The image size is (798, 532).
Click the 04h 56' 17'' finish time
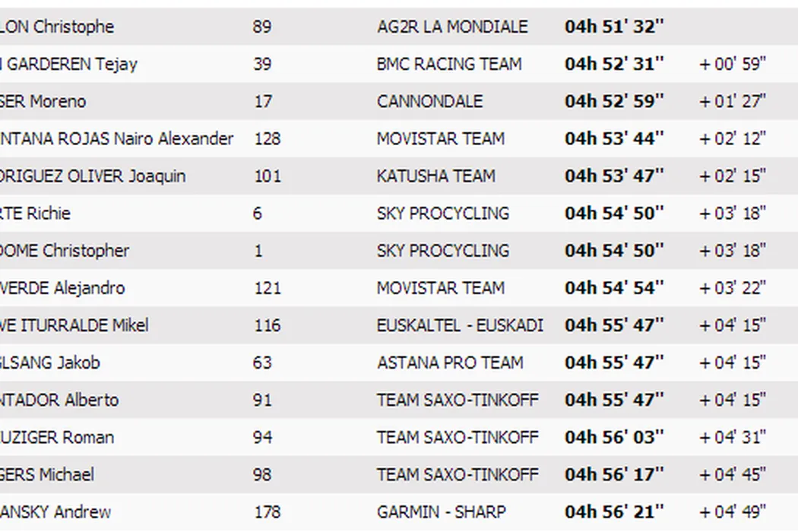[614, 473]
